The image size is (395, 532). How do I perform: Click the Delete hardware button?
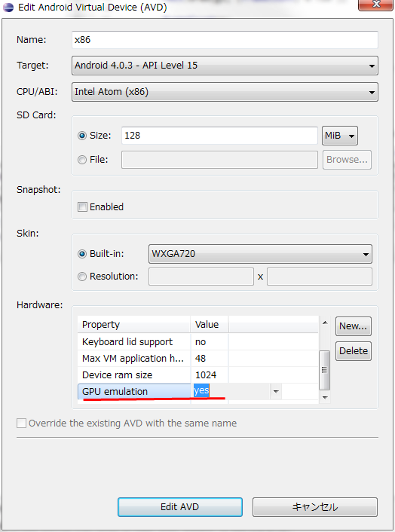click(x=354, y=351)
